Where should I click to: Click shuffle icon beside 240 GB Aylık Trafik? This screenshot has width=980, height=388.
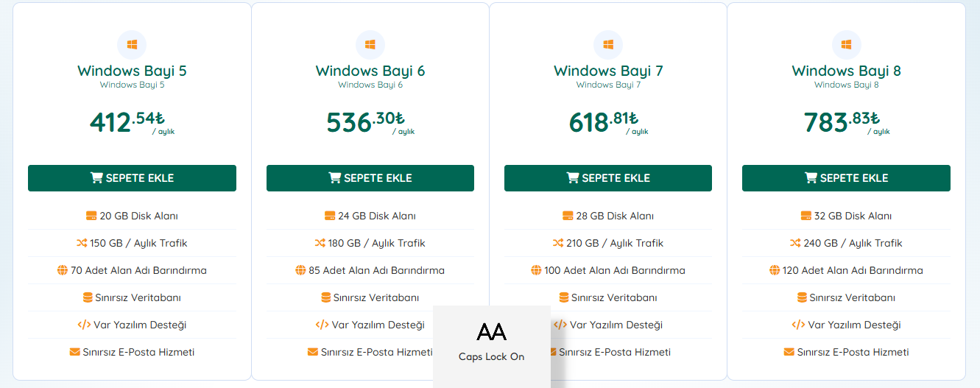point(795,243)
